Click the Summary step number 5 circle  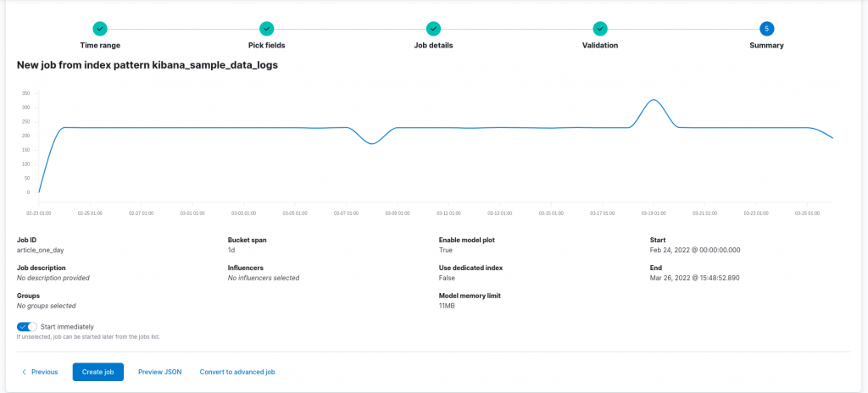(766, 28)
